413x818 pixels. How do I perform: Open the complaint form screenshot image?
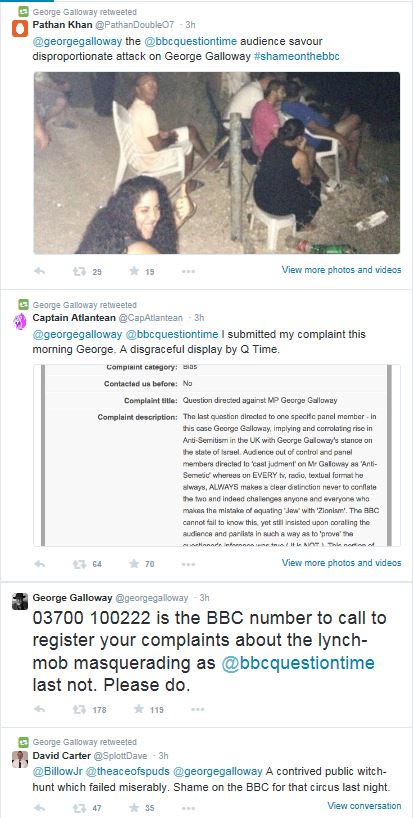(x=217, y=455)
